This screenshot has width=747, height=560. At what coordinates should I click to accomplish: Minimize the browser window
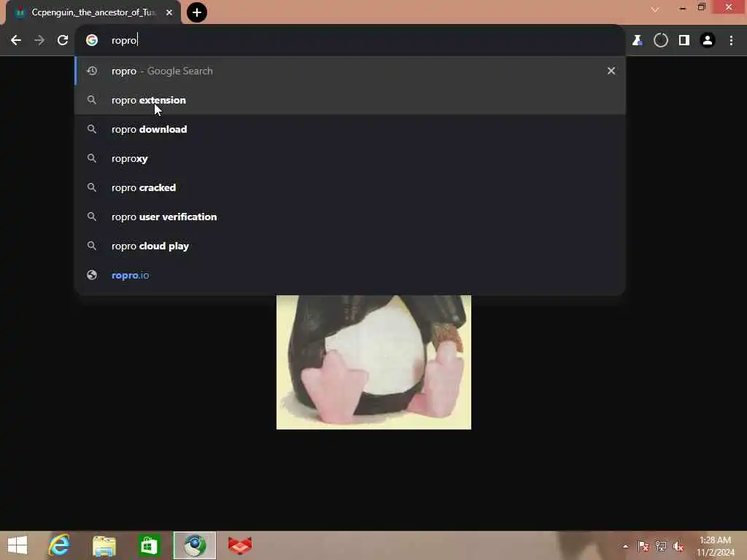(x=683, y=7)
